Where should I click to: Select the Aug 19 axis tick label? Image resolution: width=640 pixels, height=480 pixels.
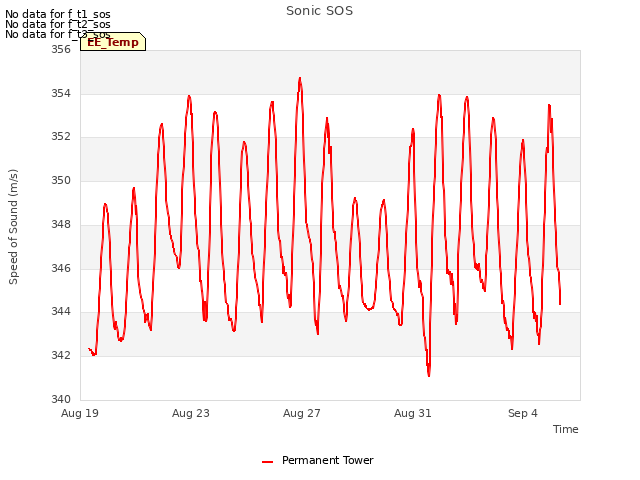coord(80,413)
